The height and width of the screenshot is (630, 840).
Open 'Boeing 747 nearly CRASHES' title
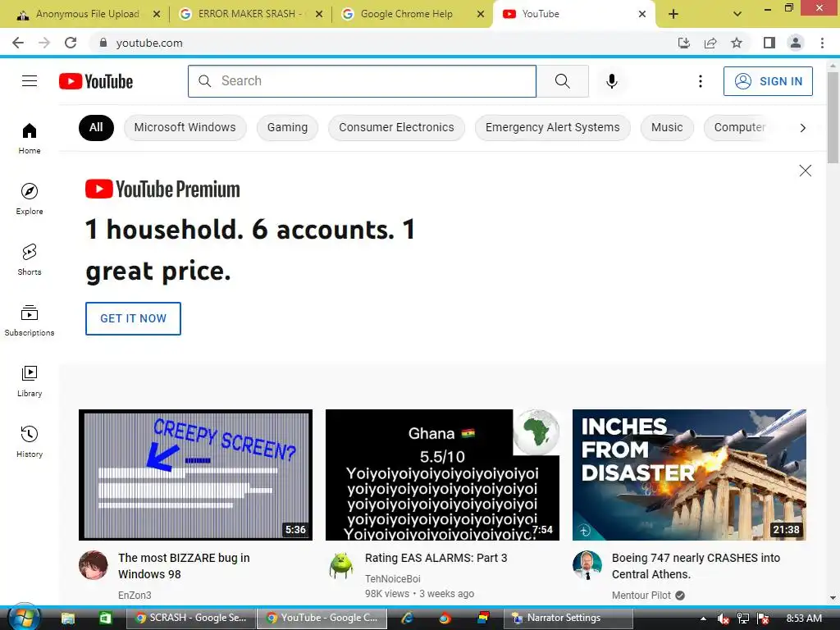coord(696,566)
